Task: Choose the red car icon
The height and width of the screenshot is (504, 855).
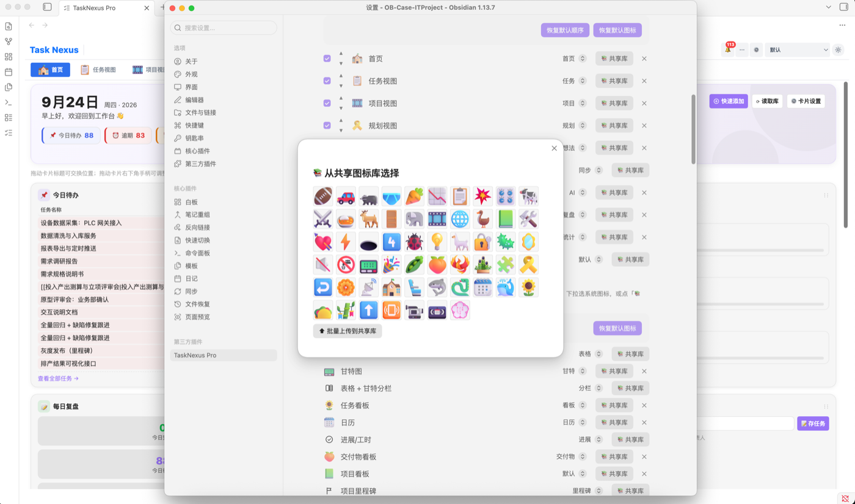Action: 346,196
